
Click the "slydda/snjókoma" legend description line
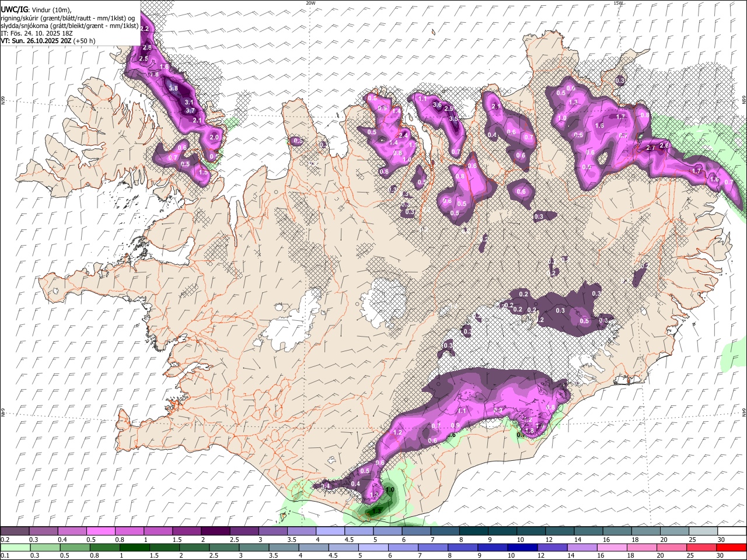pyautogui.click(x=69, y=26)
